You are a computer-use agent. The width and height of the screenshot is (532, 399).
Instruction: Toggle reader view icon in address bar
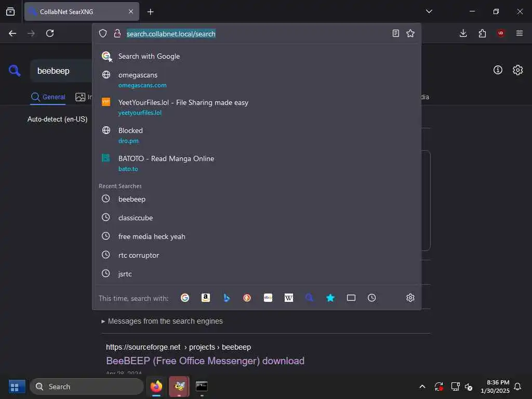pyautogui.click(x=395, y=33)
